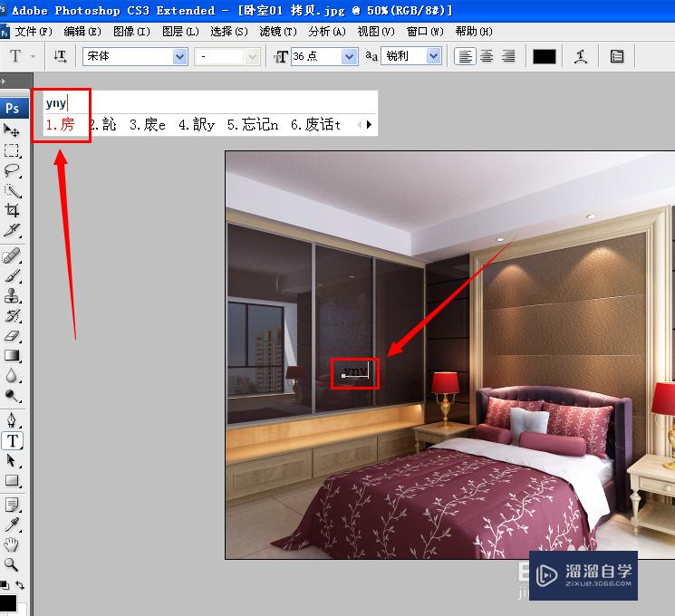Click the font size input field
This screenshot has width=675, height=616.
(x=316, y=56)
